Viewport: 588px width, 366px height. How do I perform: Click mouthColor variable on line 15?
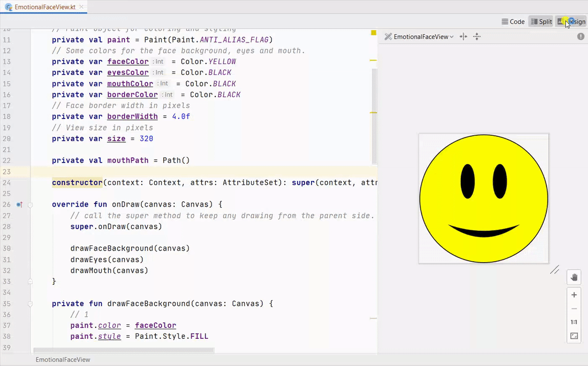tap(130, 83)
